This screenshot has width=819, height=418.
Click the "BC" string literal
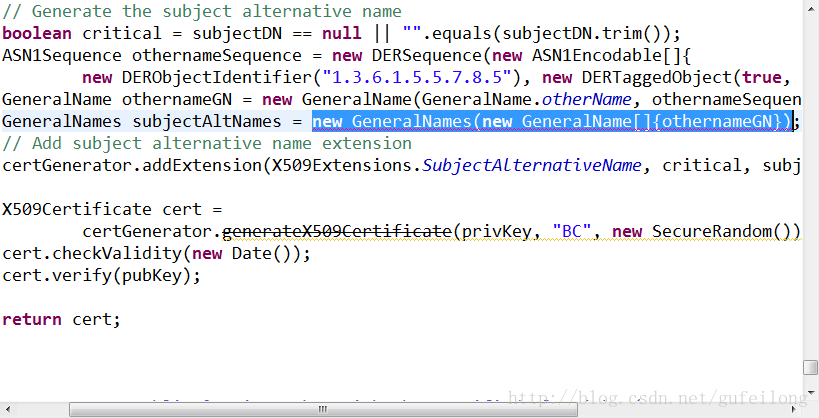click(x=571, y=231)
